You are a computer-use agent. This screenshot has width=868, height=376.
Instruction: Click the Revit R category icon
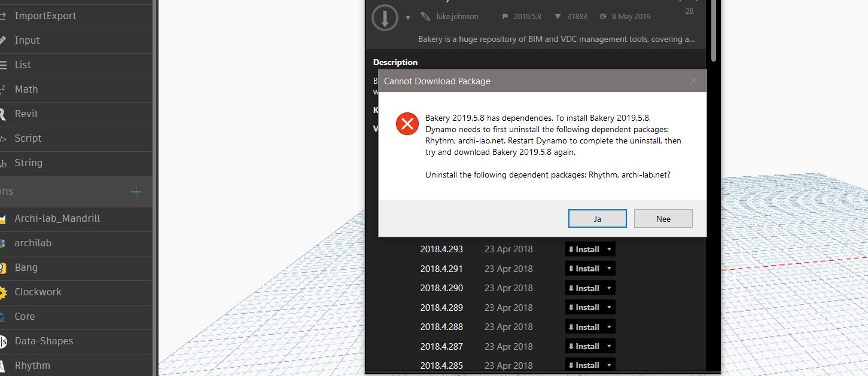click(x=2, y=114)
